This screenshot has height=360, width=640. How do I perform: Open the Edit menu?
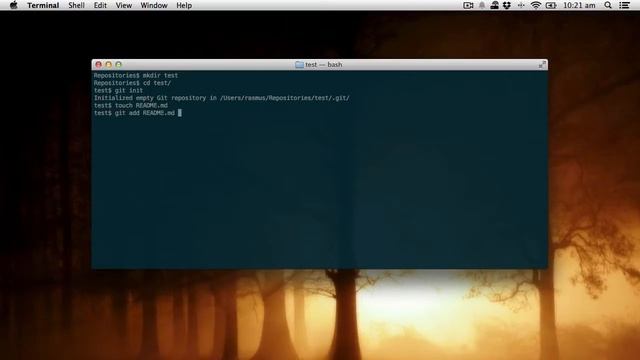point(100,5)
